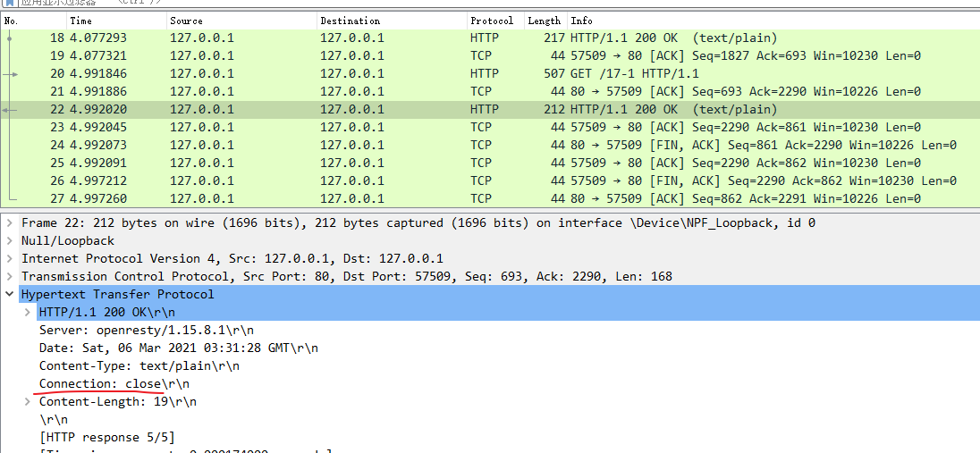Expand the Null/Loopback section
The height and width of the screenshot is (453, 980).
[10, 241]
